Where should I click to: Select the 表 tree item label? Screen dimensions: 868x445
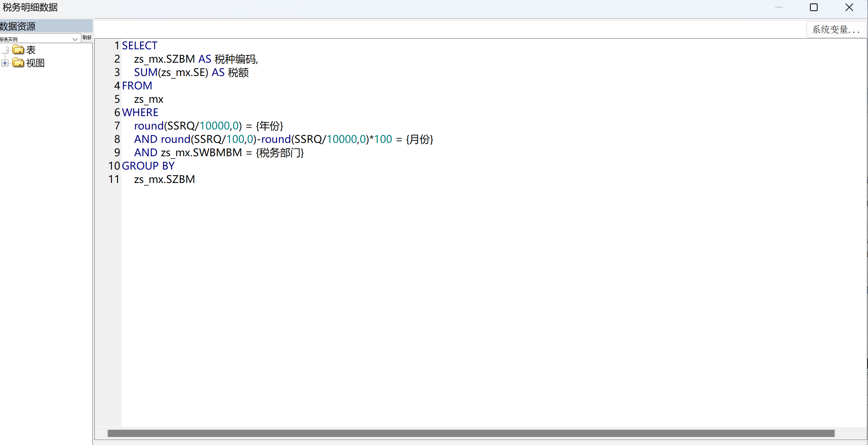31,50
